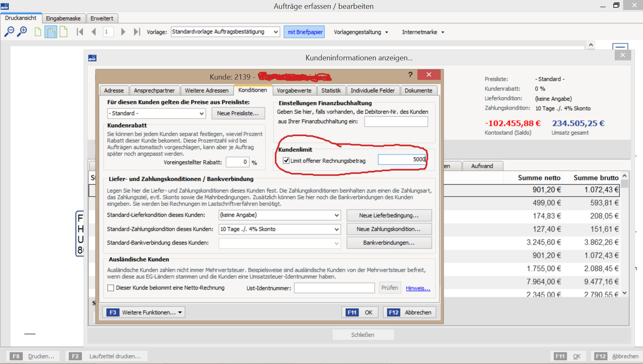Viewport: 643px width, 364px height.
Task: Select the single page view icon
Action: 38,32
